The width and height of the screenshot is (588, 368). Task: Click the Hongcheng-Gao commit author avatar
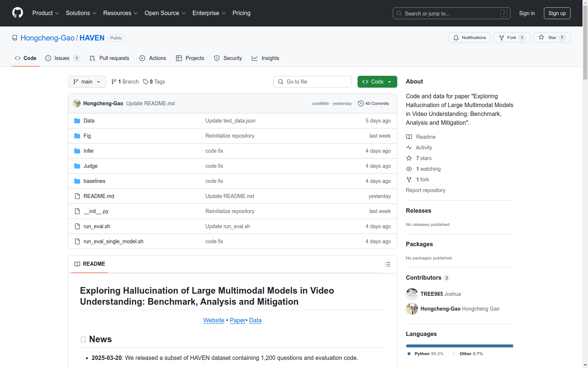pyautogui.click(x=77, y=103)
